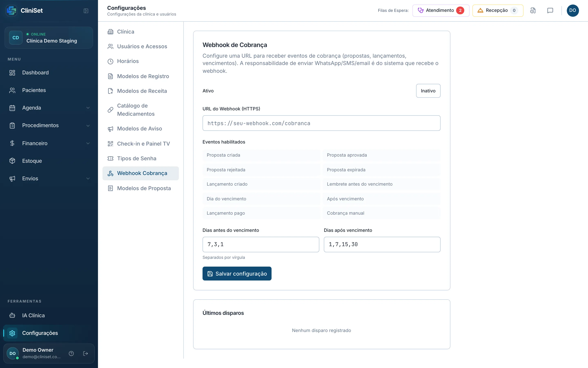
Task: Expand the Envios submenu chevron
Action: [x=88, y=178]
